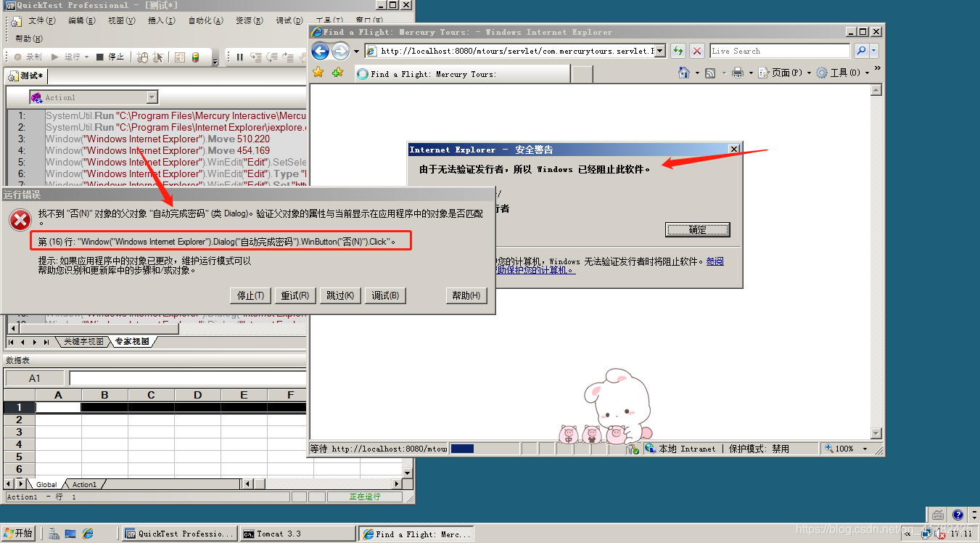Expand the IE command bar chevron

point(877,69)
